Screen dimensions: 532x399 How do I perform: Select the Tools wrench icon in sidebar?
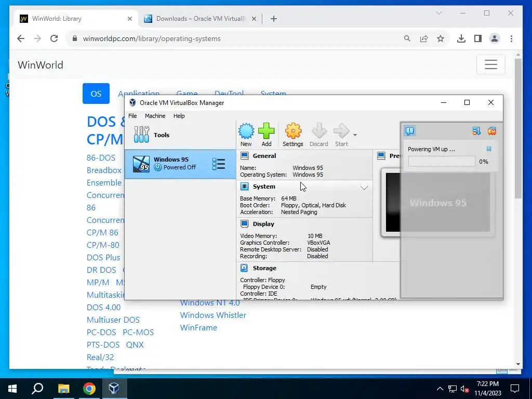[141, 135]
